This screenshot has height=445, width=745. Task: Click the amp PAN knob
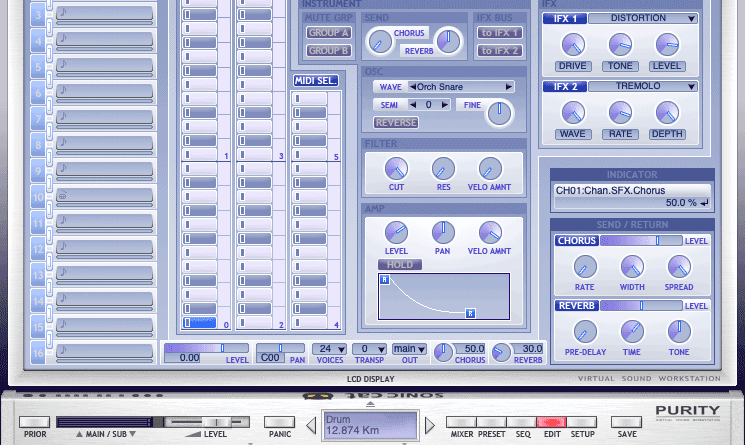click(x=443, y=232)
